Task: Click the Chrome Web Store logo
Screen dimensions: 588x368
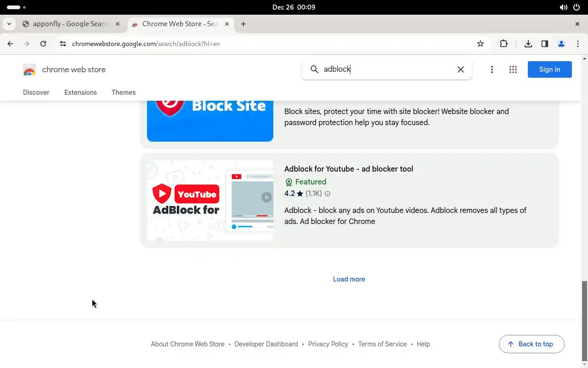Action: 29,69
